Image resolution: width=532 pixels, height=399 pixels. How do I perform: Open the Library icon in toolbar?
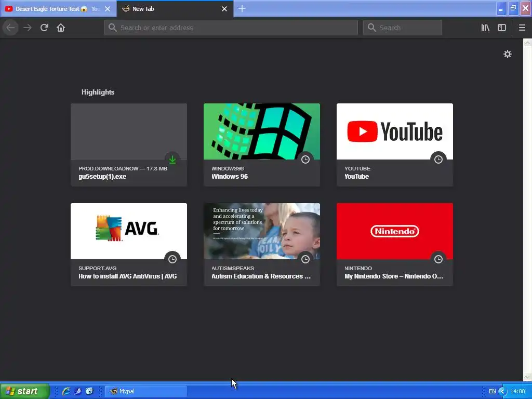[x=485, y=28]
